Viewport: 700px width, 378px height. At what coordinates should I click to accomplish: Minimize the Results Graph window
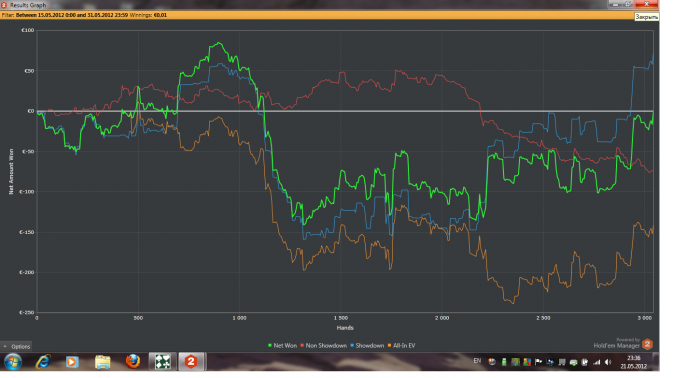pyautogui.click(x=615, y=4)
